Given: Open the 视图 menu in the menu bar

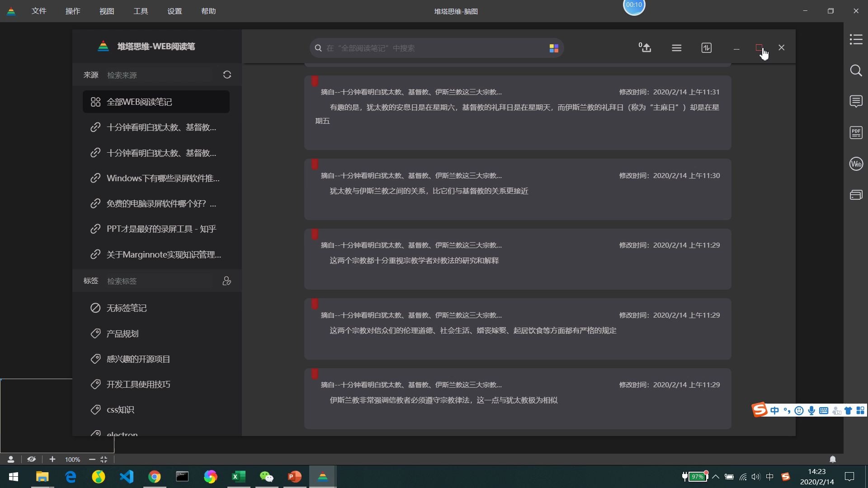Looking at the screenshot, I should click(x=107, y=11).
